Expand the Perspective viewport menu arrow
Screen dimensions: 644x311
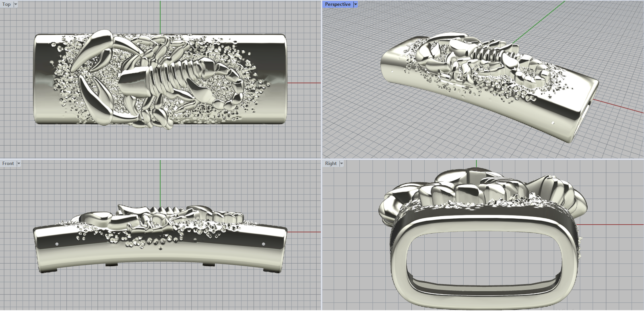point(355,4)
